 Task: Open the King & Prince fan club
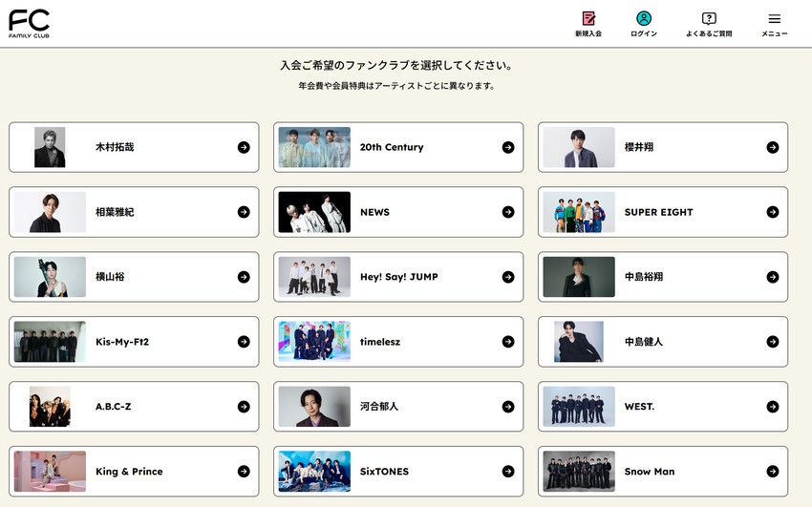[x=134, y=472]
